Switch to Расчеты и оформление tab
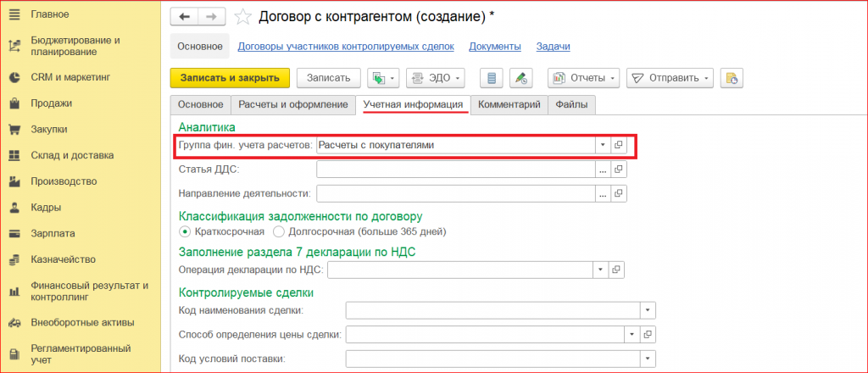The image size is (868, 373). pos(293,104)
